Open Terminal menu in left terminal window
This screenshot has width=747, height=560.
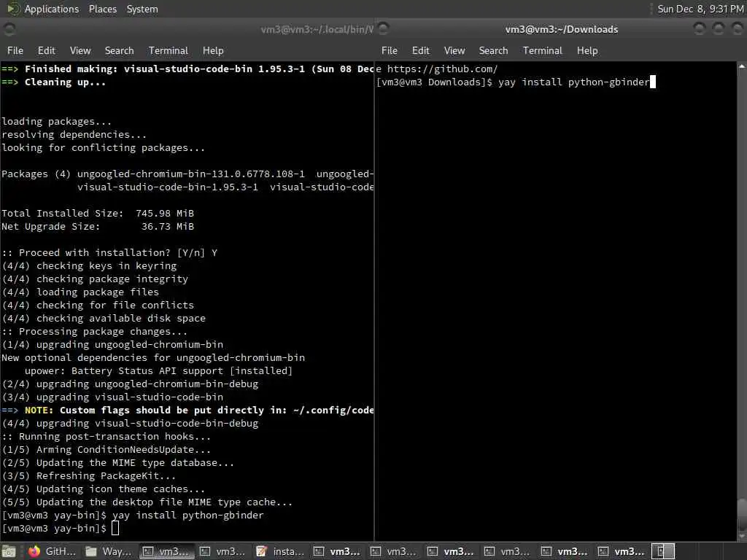[169, 50]
